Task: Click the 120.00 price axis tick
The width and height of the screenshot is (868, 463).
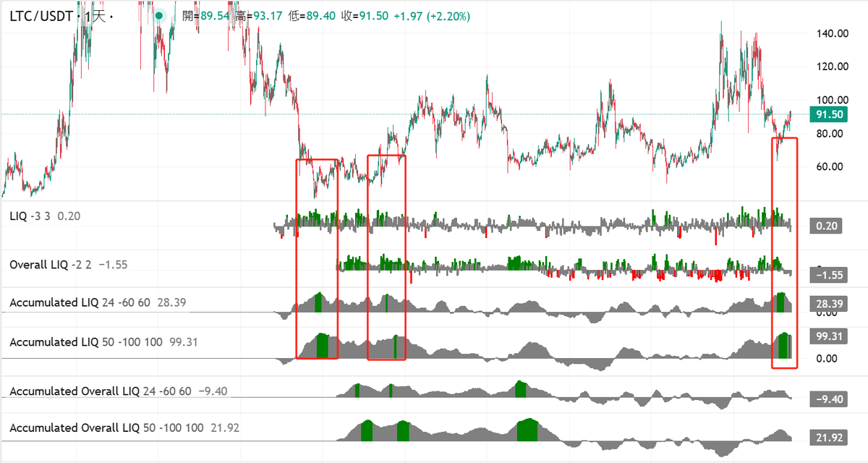Action: click(x=832, y=67)
